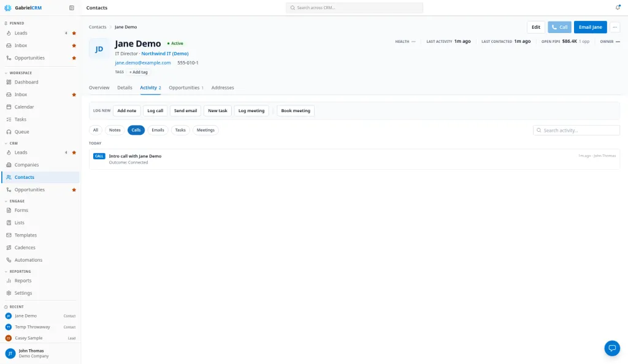Click Log meeting button
This screenshot has width=628, height=364.
point(251,111)
